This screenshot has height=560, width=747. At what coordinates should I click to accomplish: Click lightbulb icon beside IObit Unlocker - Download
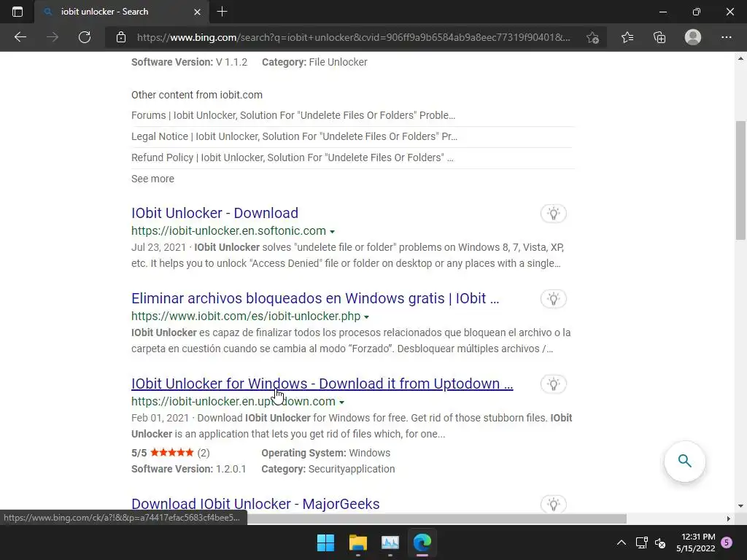click(554, 214)
